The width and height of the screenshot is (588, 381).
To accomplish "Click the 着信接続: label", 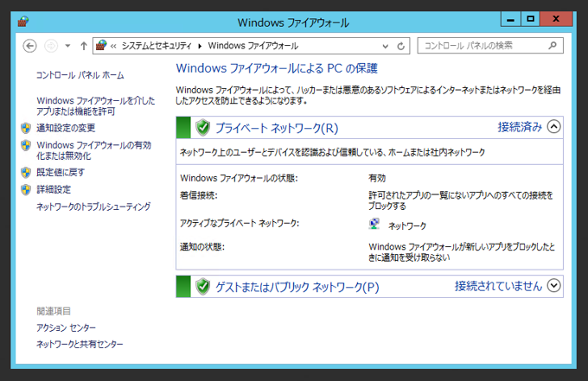I will coord(198,195).
